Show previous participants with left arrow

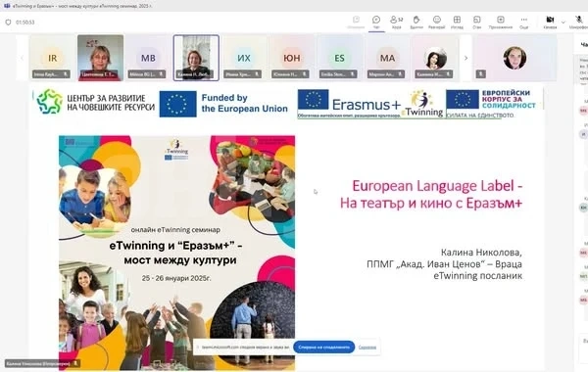(x=22, y=58)
